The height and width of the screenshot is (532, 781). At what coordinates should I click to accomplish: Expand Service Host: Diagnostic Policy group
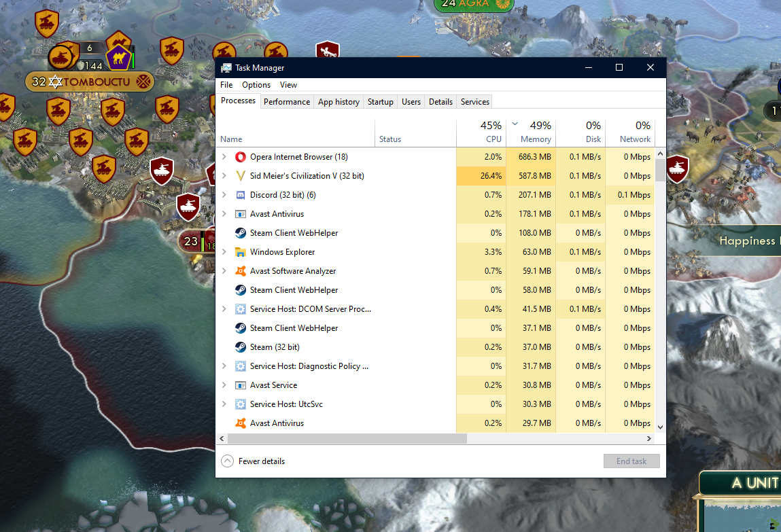tap(224, 366)
